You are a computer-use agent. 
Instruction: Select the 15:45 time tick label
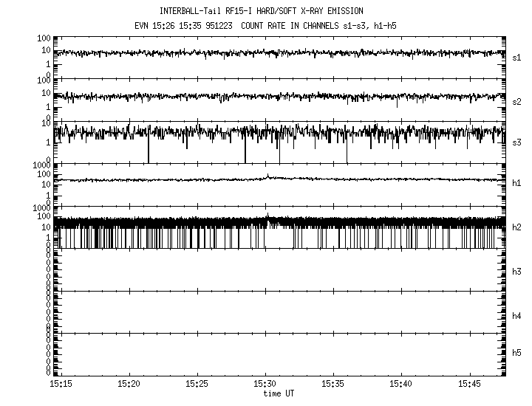coord(469,384)
